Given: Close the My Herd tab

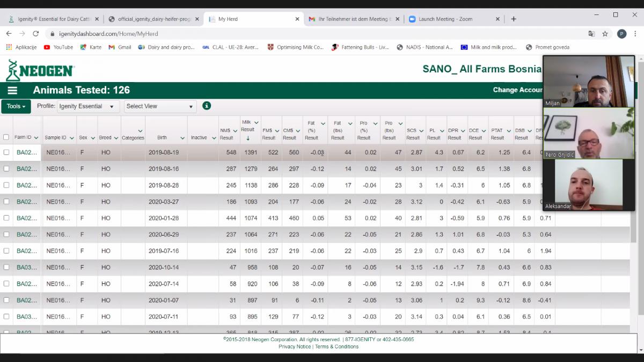Looking at the screenshot, I should 297,19.
